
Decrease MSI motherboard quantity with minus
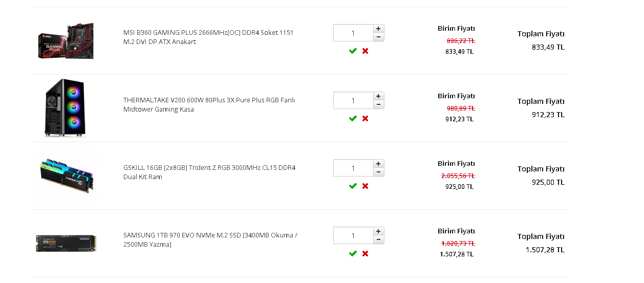pyautogui.click(x=378, y=37)
